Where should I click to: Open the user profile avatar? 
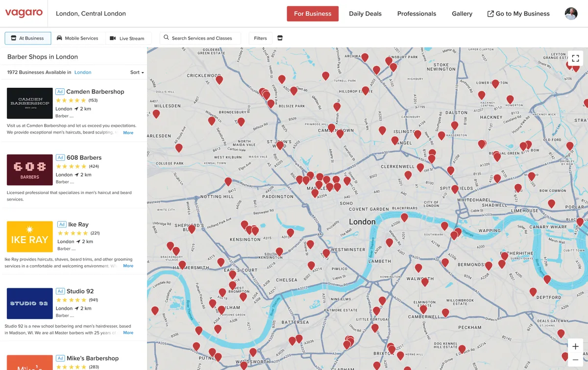point(571,14)
